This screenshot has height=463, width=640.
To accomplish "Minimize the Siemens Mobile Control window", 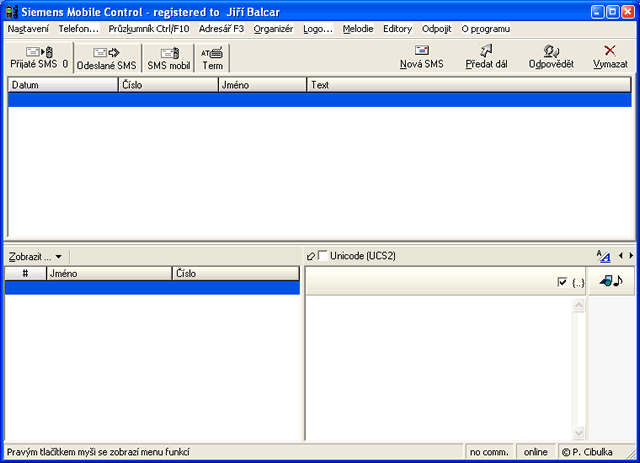I will [x=598, y=12].
